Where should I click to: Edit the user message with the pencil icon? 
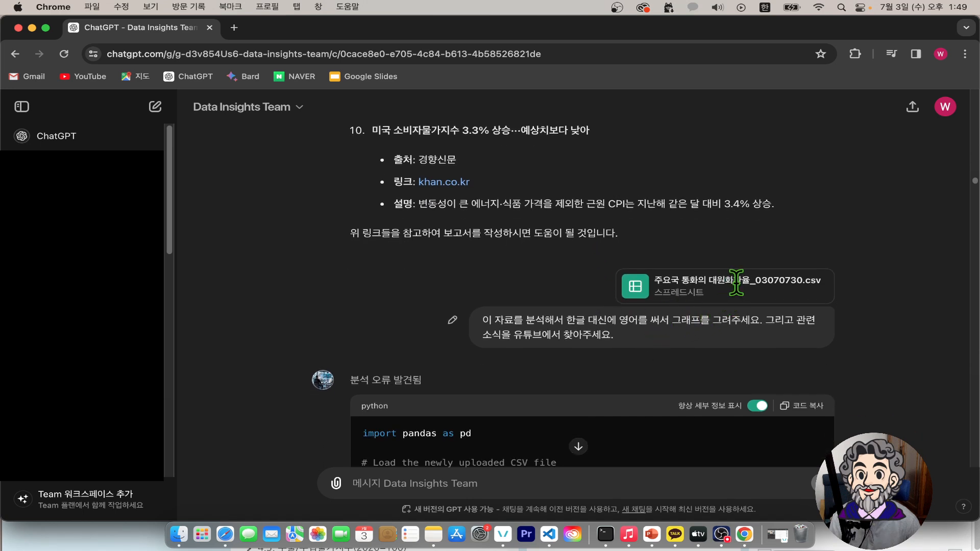452,320
